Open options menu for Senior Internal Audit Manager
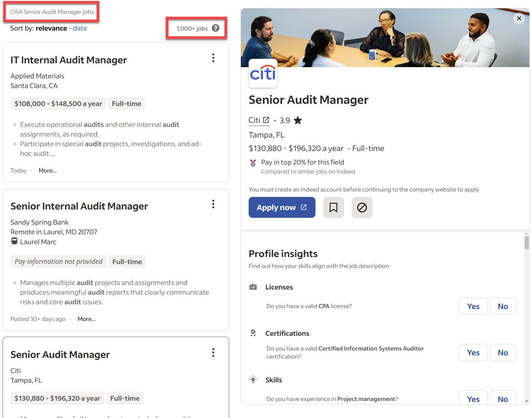532x418 pixels. pyautogui.click(x=213, y=204)
